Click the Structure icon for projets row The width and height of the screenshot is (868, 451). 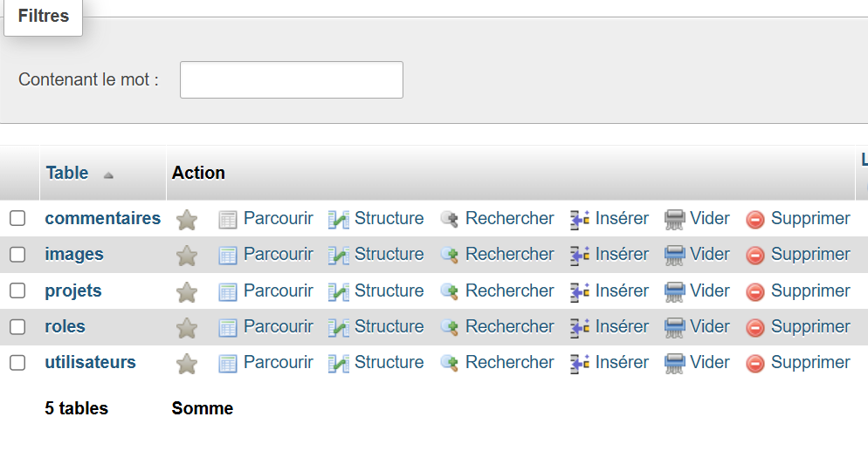click(339, 291)
